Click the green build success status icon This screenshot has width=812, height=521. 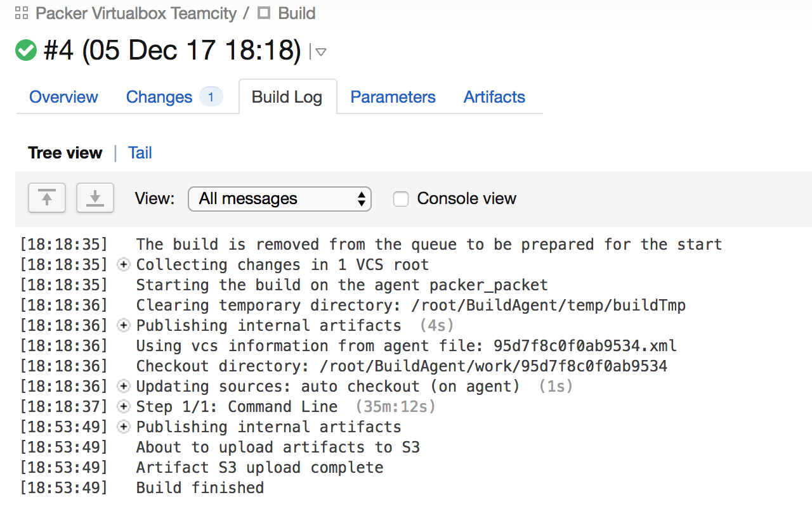point(26,50)
